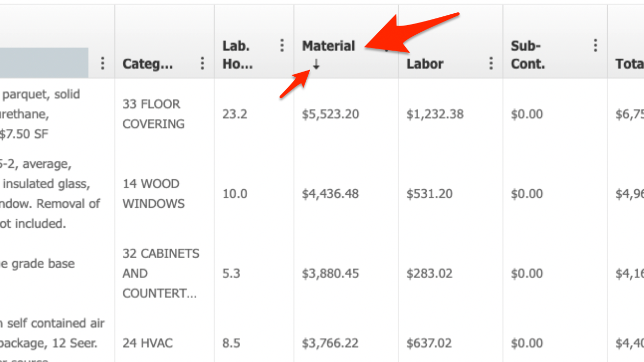This screenshot has height=362, width=644.
Task: Open the Lab. Ho... column's three-dot menu
Action: (x=282, y=46)
